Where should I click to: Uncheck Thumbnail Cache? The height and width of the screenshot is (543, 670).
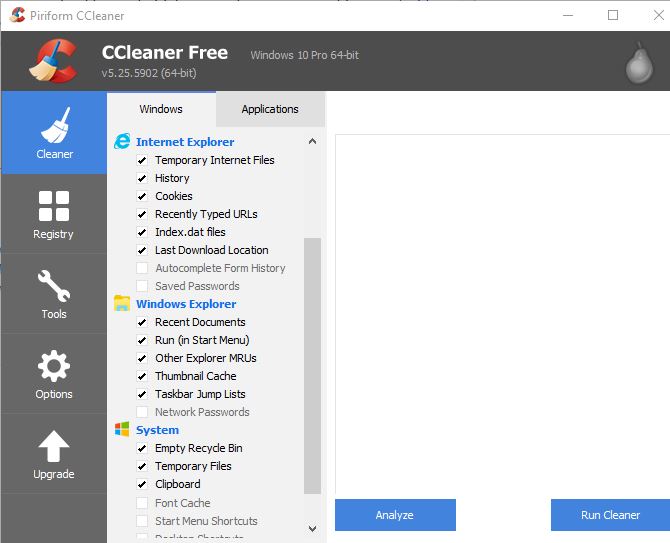point(142,376)
